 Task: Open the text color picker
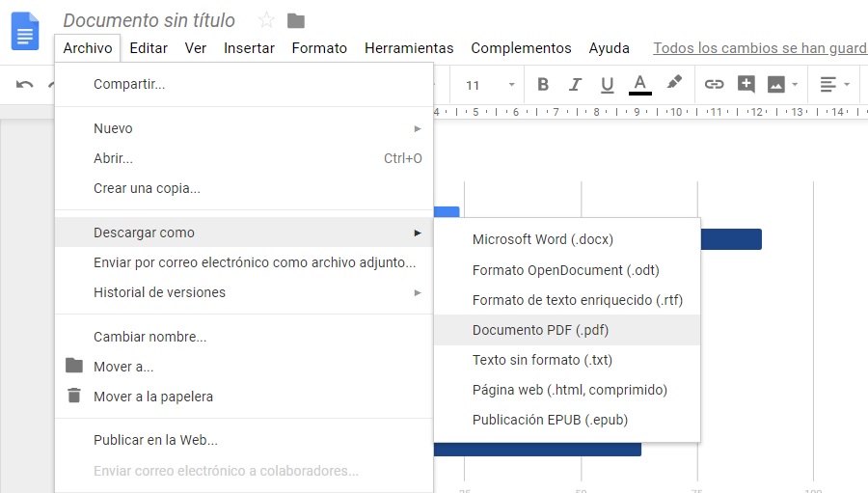click(639, 85)
